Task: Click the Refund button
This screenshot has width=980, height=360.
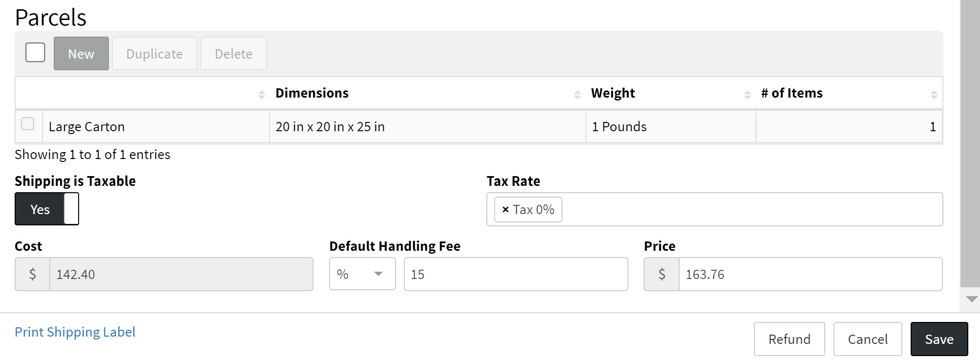Action: pos(789,339)
